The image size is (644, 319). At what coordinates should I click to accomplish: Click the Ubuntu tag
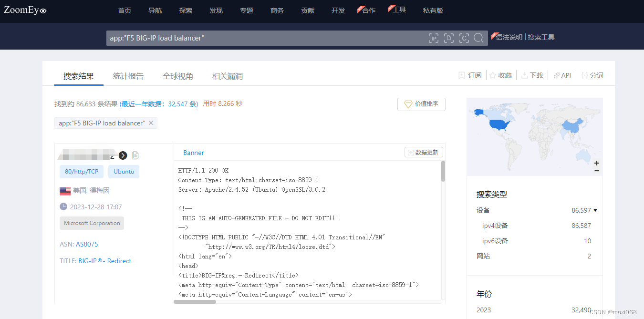click(124, 172)
